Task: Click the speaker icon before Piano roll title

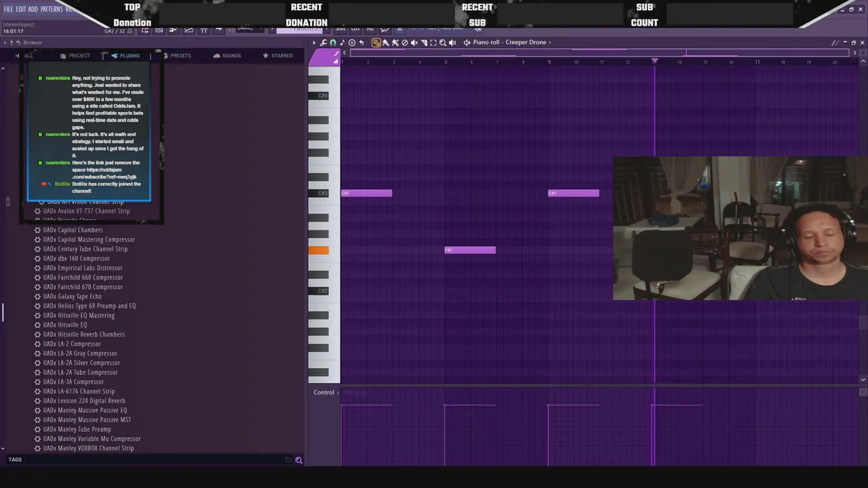Action: (x=467, y=43)
